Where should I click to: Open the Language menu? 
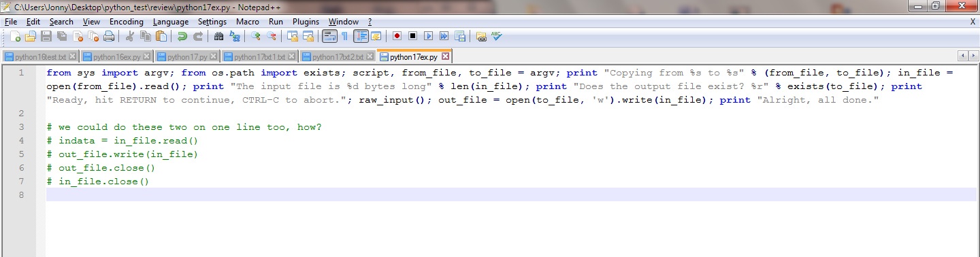coord(171,22)
